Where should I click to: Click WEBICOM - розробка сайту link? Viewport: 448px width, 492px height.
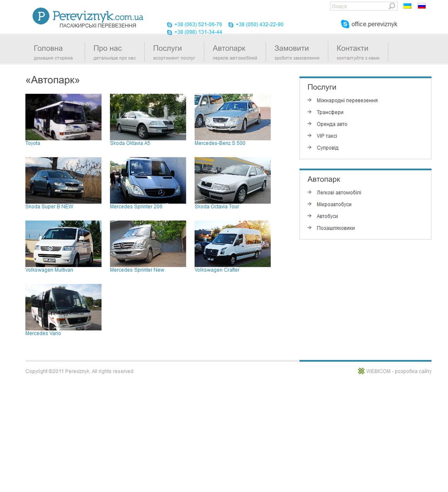399,371
